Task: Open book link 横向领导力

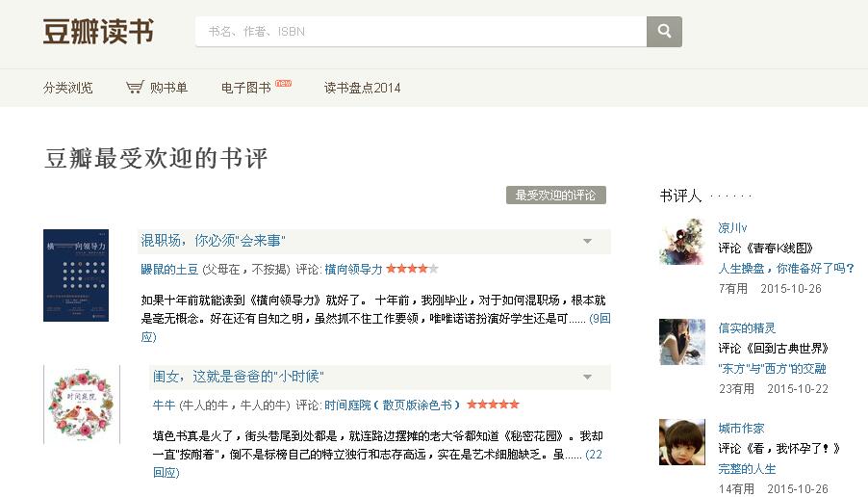Action: coord(353,270)
